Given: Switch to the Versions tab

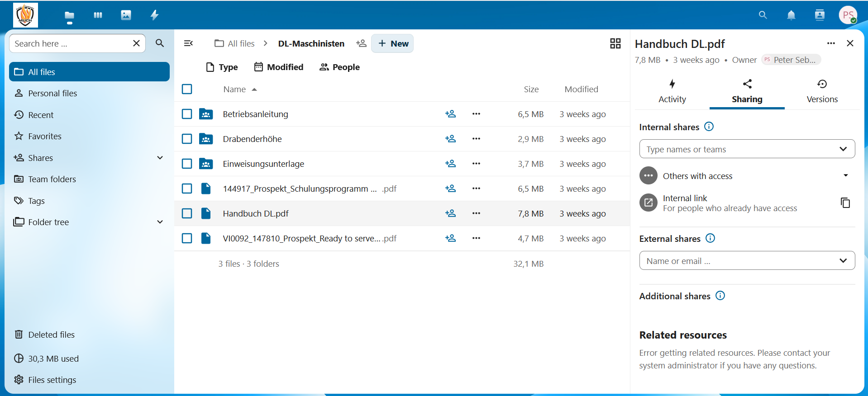Looking at the screenshot, I should 821,92.
